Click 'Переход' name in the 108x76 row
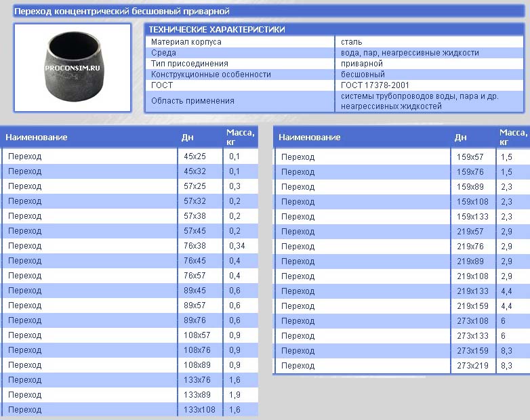The width and height of the screenshot is (530, 420). (24, 350)
